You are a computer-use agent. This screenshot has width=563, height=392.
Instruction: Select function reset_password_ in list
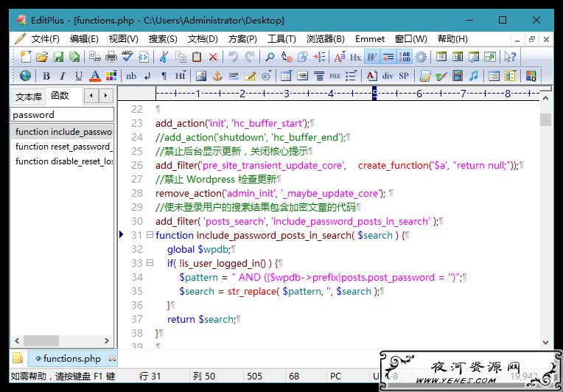click(62, 147)
